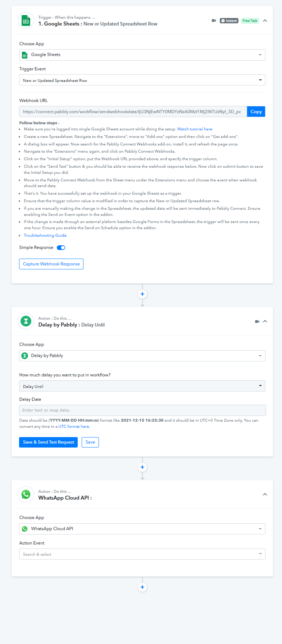Click the Google Sheets trigger step icon

[26, 20]
